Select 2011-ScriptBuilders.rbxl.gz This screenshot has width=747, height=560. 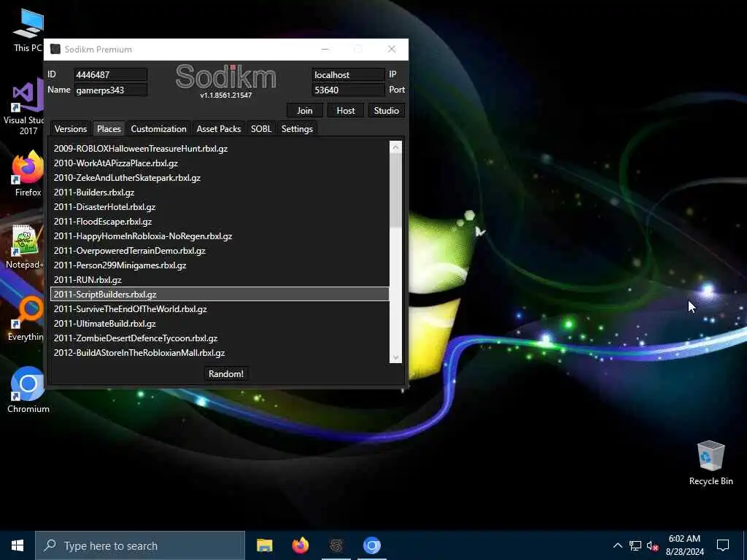coord(220,295)
